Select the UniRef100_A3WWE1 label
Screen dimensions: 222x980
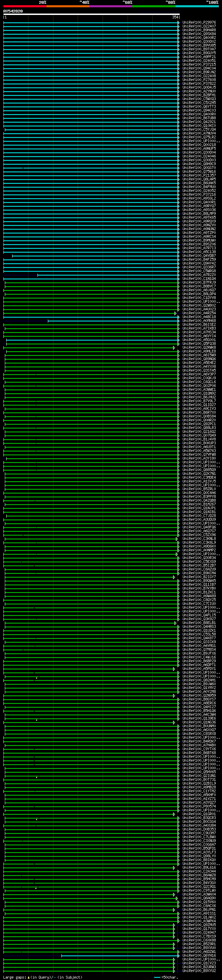199,390
